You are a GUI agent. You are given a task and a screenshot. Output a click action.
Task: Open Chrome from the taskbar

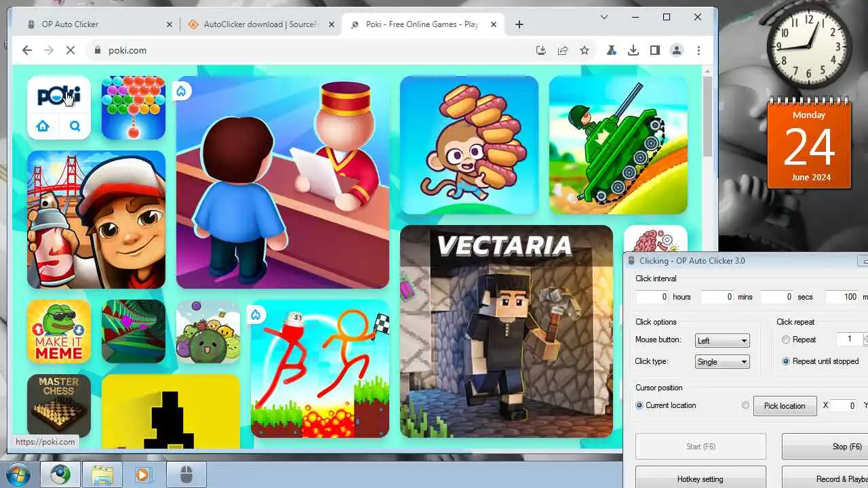[60, 474]
